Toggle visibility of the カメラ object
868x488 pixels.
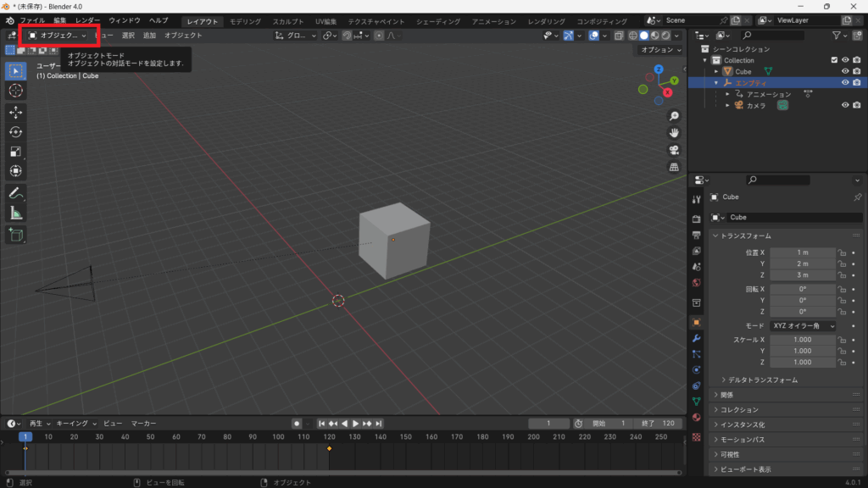click(x=845, y=105)
